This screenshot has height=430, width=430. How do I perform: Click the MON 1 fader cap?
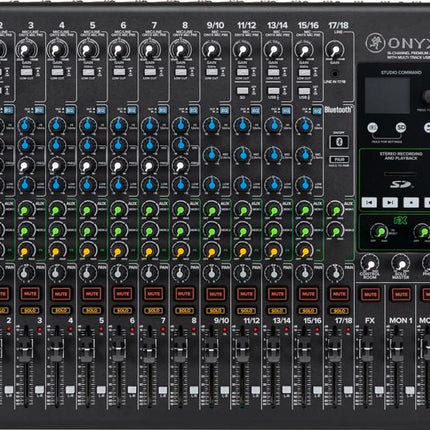click(396, 349)
